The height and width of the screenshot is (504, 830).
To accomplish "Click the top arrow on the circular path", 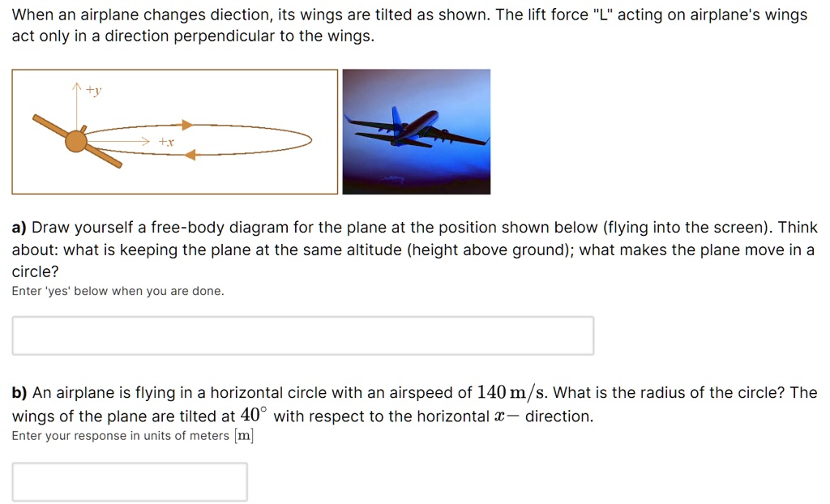I will coord(185,124).
